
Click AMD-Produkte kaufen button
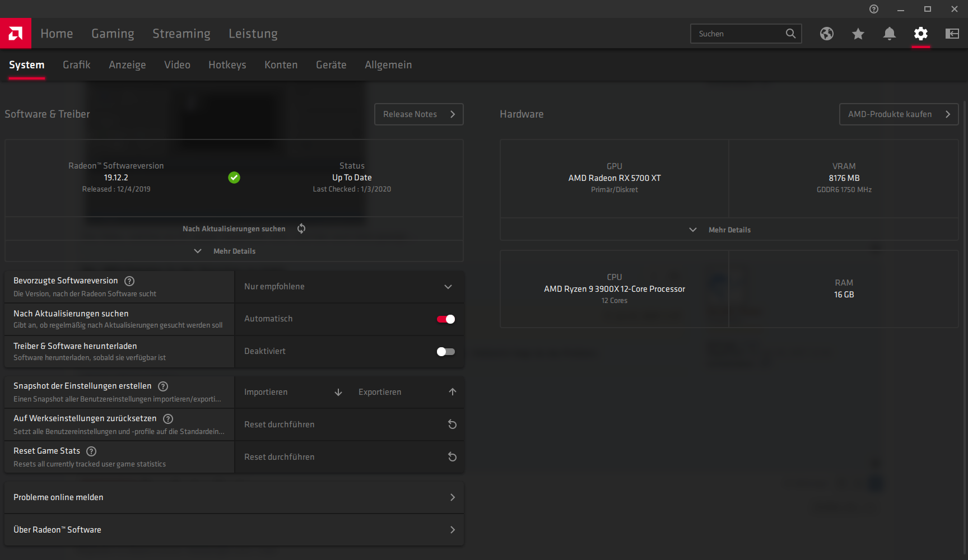click(898, 114)
